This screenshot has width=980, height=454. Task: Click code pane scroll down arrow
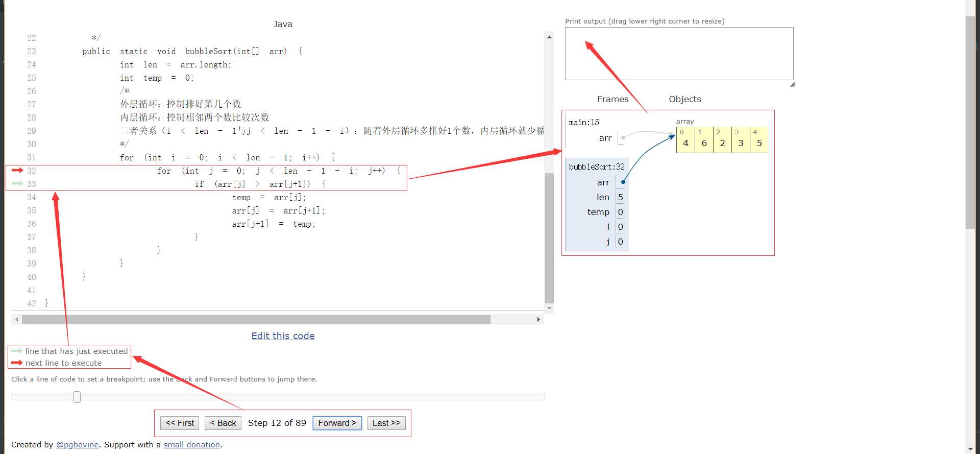pos(549,308)
